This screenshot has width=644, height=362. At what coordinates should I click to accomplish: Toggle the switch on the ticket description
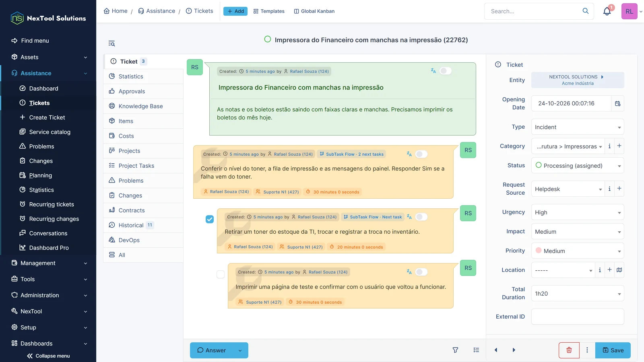[x=446, y=71]
